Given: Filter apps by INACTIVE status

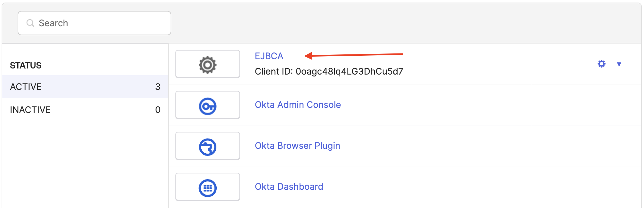Looking at the screenshot, I should click(x=30, y=110).
